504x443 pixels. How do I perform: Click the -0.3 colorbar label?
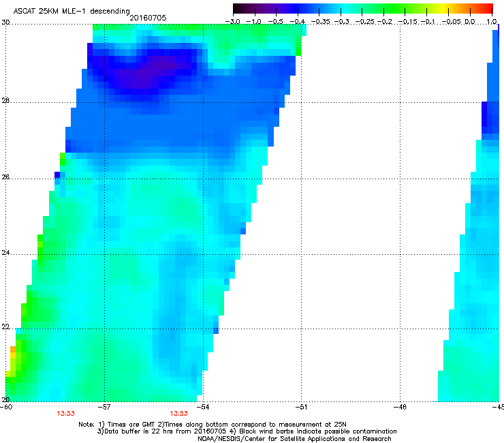click(x=342, y=22)
